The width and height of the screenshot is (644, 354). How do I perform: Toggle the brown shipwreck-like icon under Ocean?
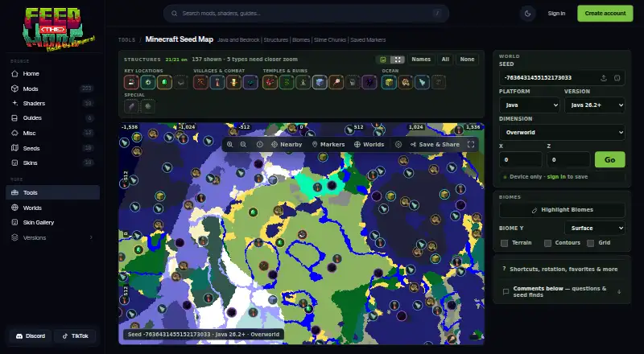pyautogui.click(x=406, y=83)
